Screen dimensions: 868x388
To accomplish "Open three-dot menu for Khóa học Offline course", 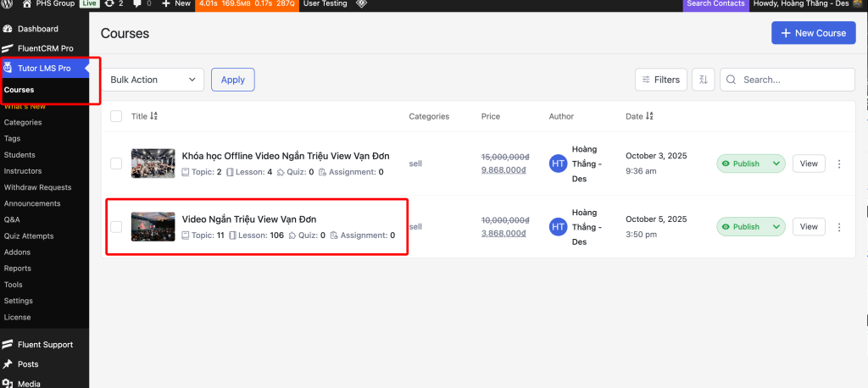I will [839, 164].
